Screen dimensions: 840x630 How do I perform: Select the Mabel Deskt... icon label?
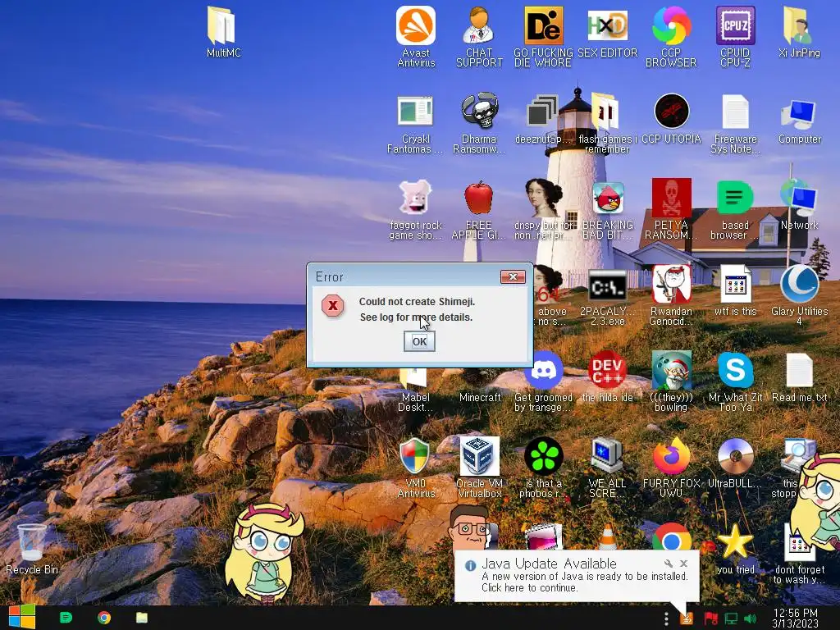(416, 402)
